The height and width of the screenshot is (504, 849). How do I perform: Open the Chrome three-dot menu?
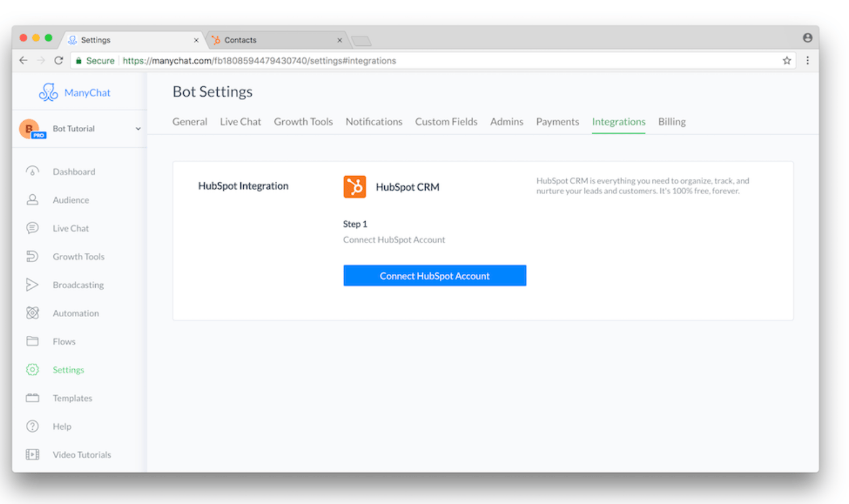(808, 61)
